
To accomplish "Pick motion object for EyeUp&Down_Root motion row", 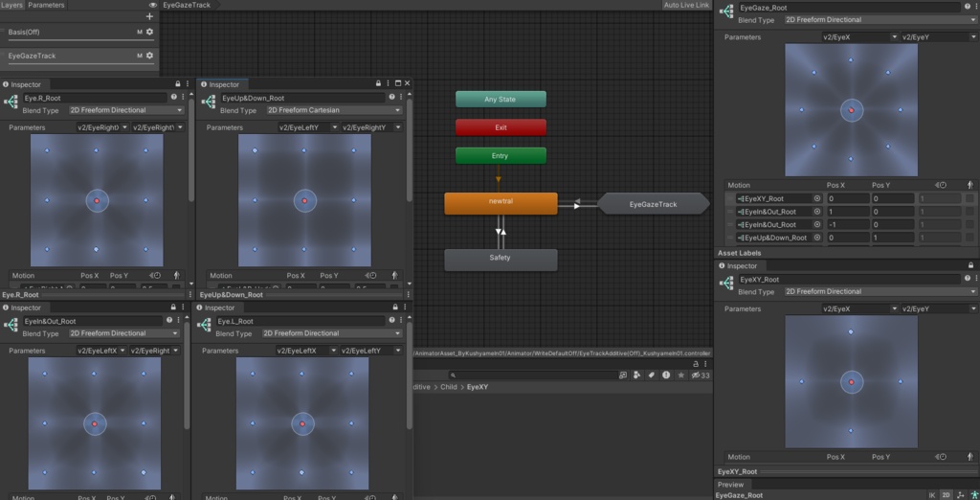I will pos(817,238).
